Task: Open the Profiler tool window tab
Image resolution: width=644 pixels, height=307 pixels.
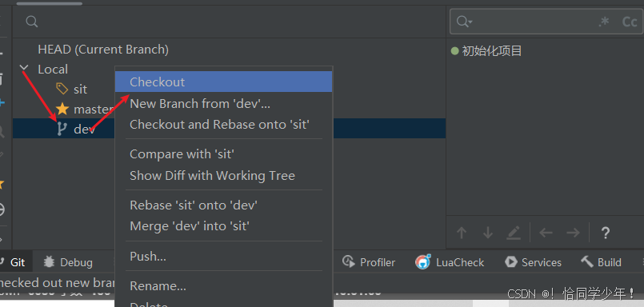Action: (369, 263)
